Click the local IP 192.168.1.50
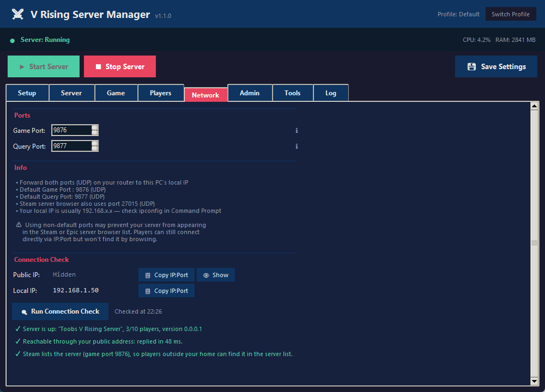This screenshot has height=392, width=545. click(76, 290)
